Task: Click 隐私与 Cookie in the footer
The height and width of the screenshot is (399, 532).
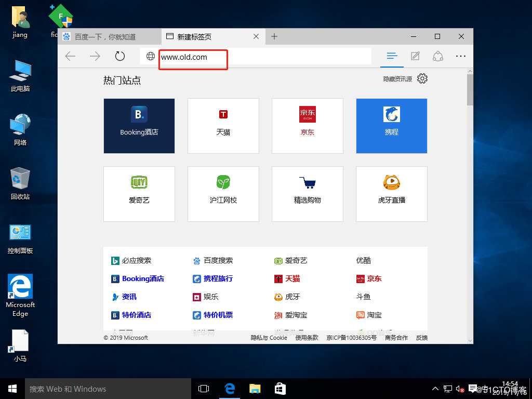Action: [269, 338]
